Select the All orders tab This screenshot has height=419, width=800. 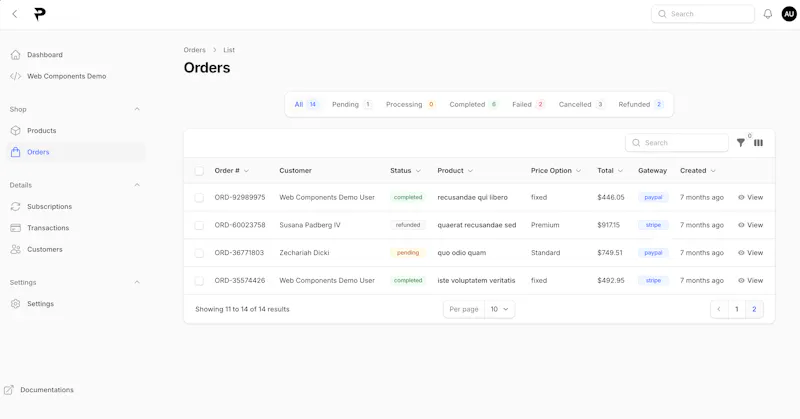[306, 105]
